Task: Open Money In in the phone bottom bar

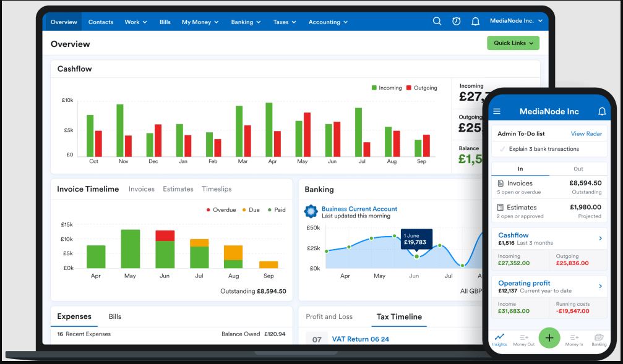Action: 574,340
